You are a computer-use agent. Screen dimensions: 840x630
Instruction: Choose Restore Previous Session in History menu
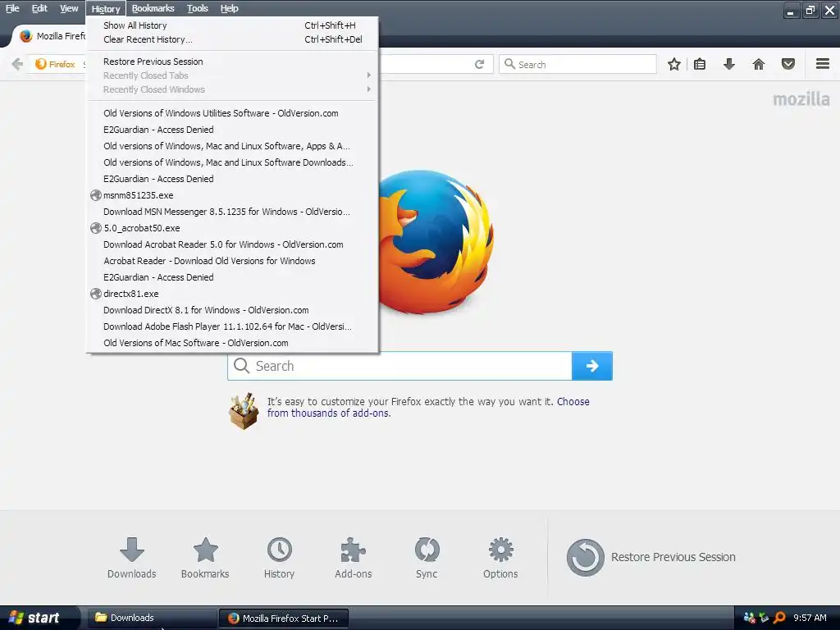(x=232, y=62)
